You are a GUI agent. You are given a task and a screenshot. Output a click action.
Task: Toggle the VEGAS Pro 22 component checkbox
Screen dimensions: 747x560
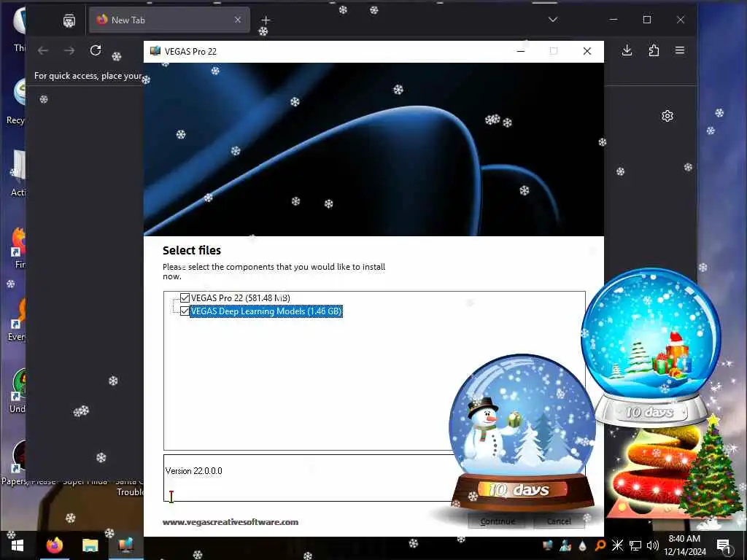[185, 298]
